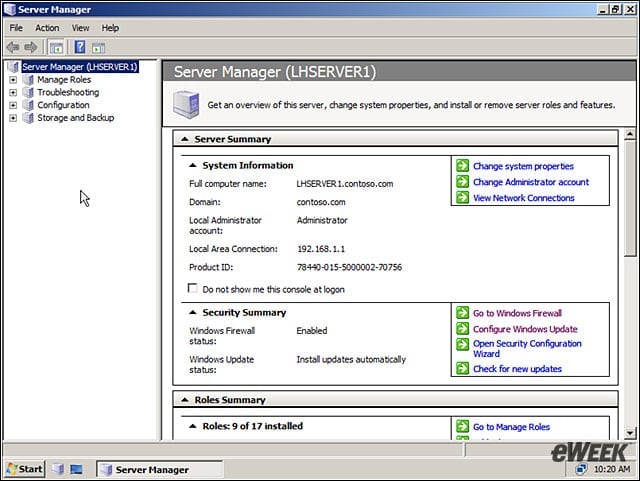Click green arrow icon beside Open Security Configuration Wizard
640x481 pixels.
click(x=462, y=344)
